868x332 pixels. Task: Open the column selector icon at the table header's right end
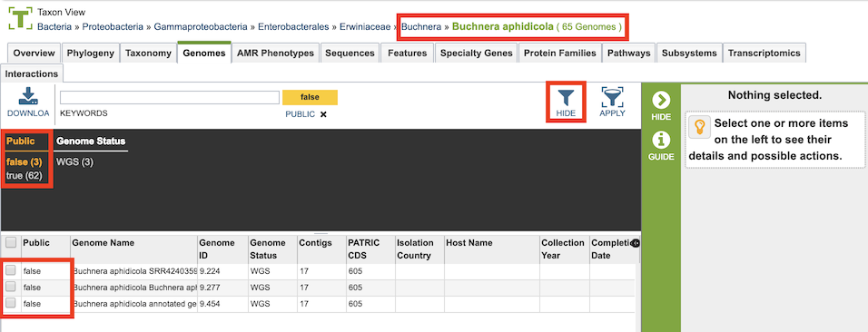click(x=636, y=243)
